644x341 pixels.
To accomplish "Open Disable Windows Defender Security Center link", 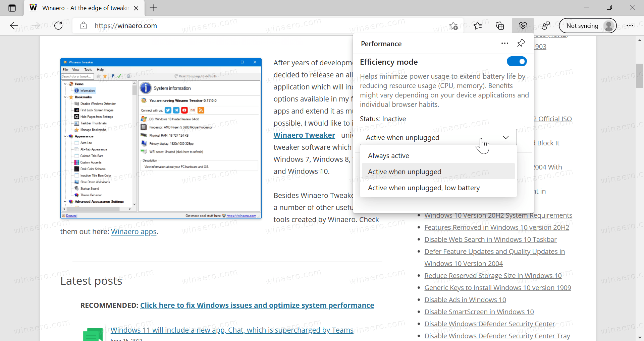I will [x=490, y=324].
